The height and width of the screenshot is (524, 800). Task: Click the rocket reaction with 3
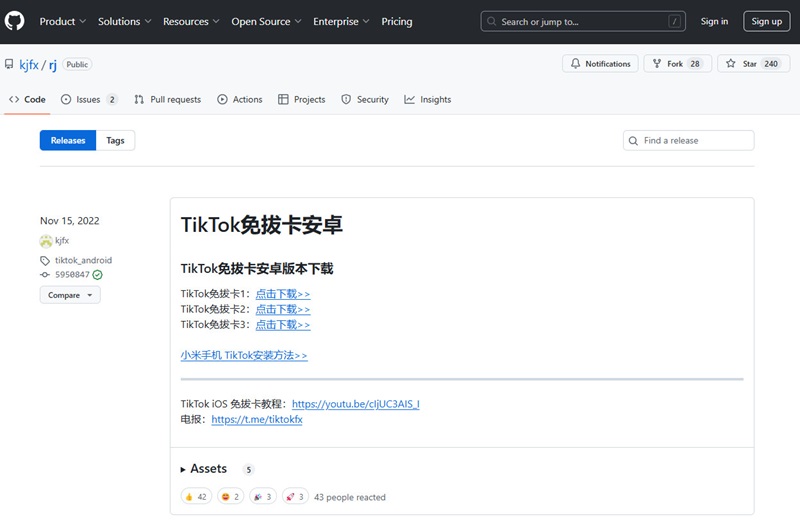[295, 496]
